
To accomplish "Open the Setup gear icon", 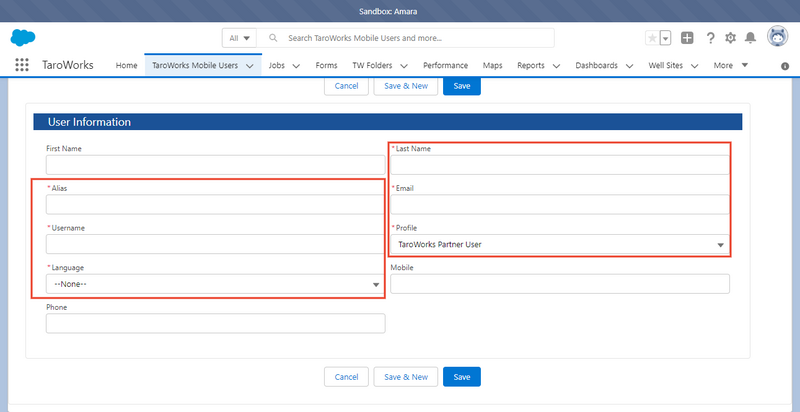I will pos(730,38).
